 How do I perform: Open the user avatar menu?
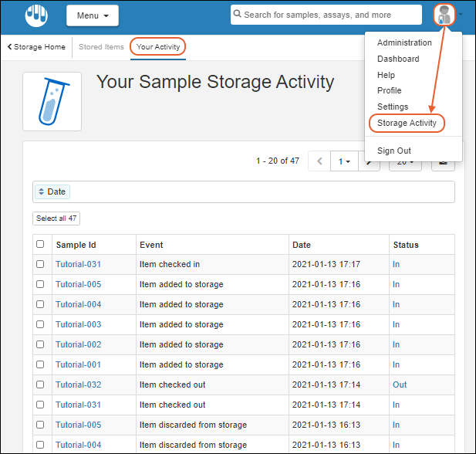444,15
